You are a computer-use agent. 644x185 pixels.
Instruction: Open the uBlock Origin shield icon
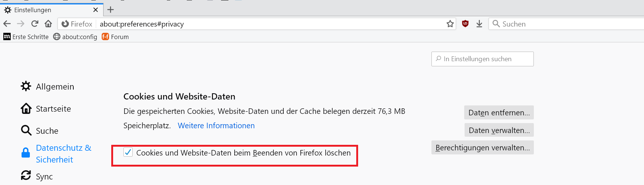coord(465,24)
